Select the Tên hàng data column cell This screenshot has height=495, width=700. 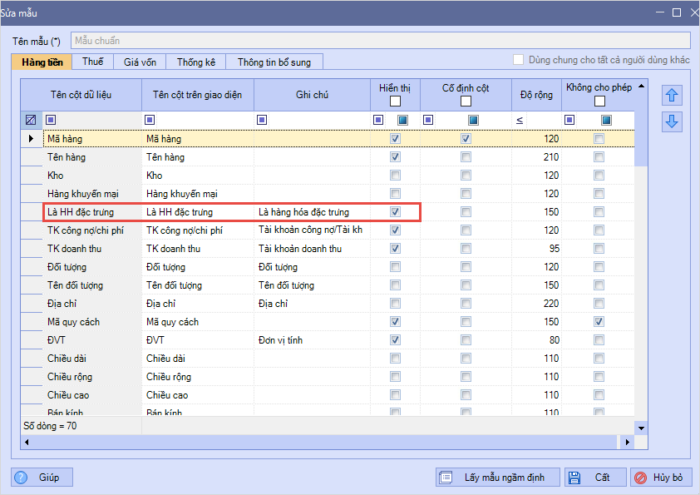tap(92, 157)
